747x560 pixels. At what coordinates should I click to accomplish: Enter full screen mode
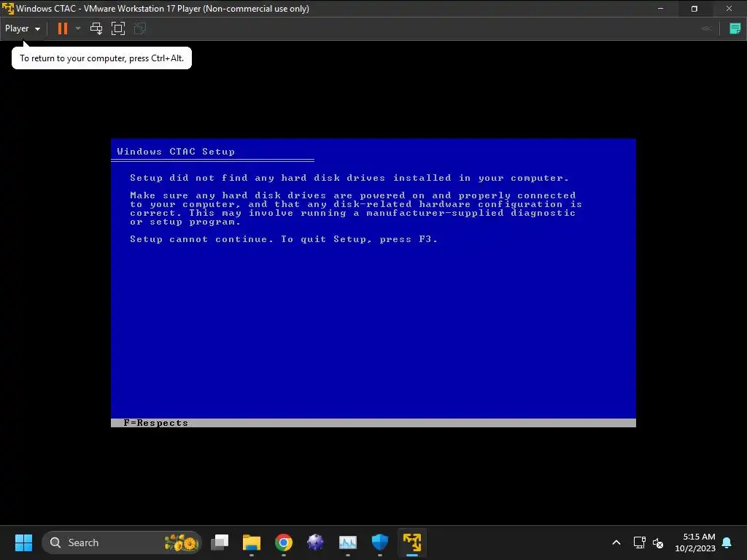(117, 28)
